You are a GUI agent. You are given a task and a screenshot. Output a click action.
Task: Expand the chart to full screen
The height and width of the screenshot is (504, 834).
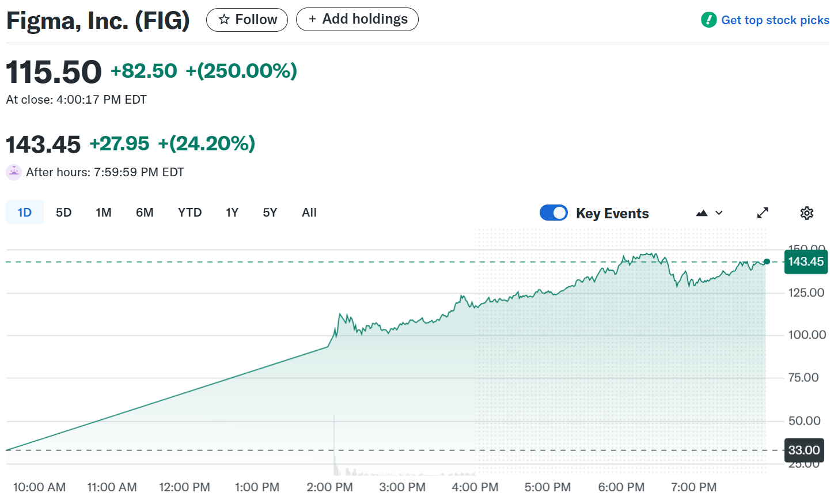pos(763,213)
